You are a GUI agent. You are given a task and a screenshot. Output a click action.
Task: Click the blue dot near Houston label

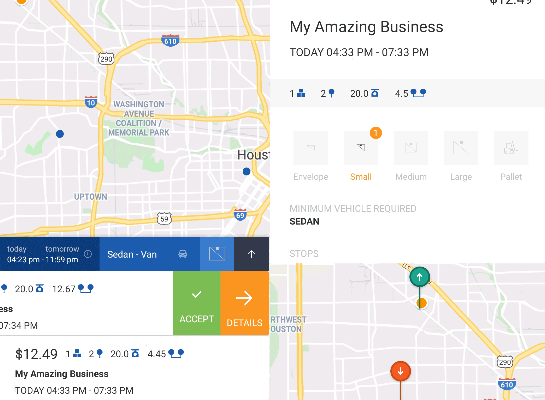pyautogui.click(x=246, y=171)
